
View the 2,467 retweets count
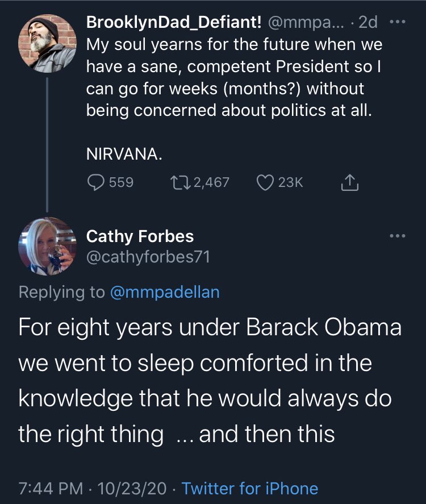[x=211, y=182]
